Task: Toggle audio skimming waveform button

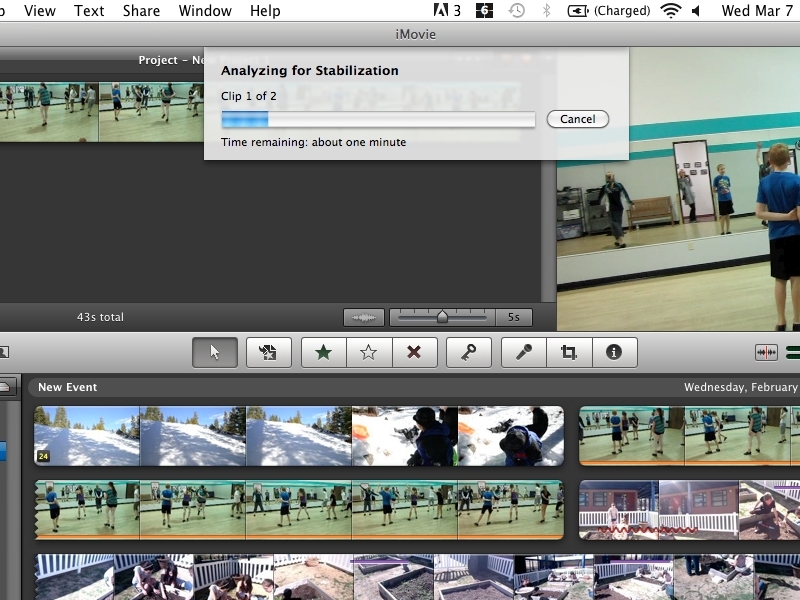Action: 766,352
